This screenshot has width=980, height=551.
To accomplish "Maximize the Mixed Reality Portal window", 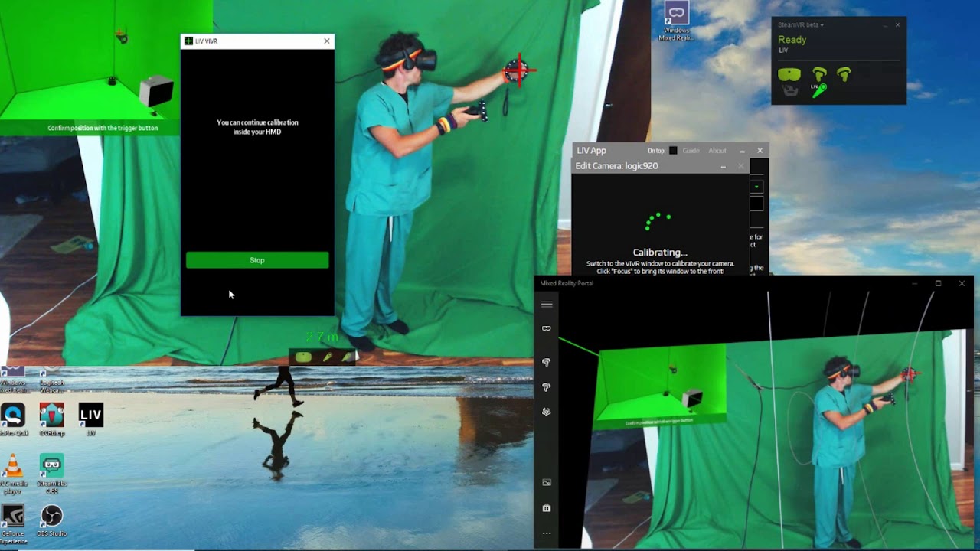I will 938,283.
